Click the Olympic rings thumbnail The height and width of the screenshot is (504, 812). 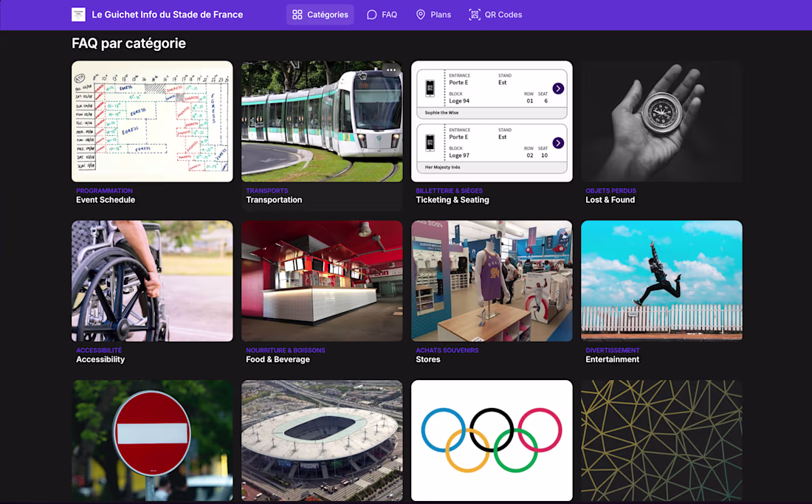coord(492,441)
